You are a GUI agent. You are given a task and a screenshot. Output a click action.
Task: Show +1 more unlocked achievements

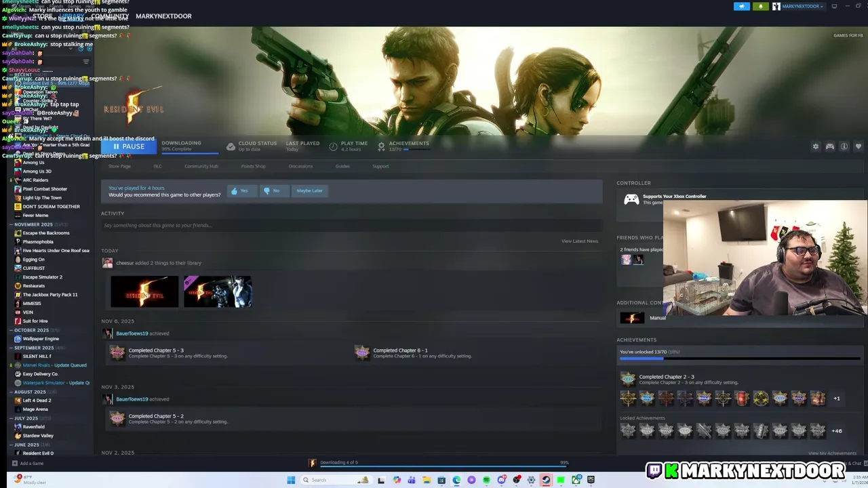[x=837, y=399]
